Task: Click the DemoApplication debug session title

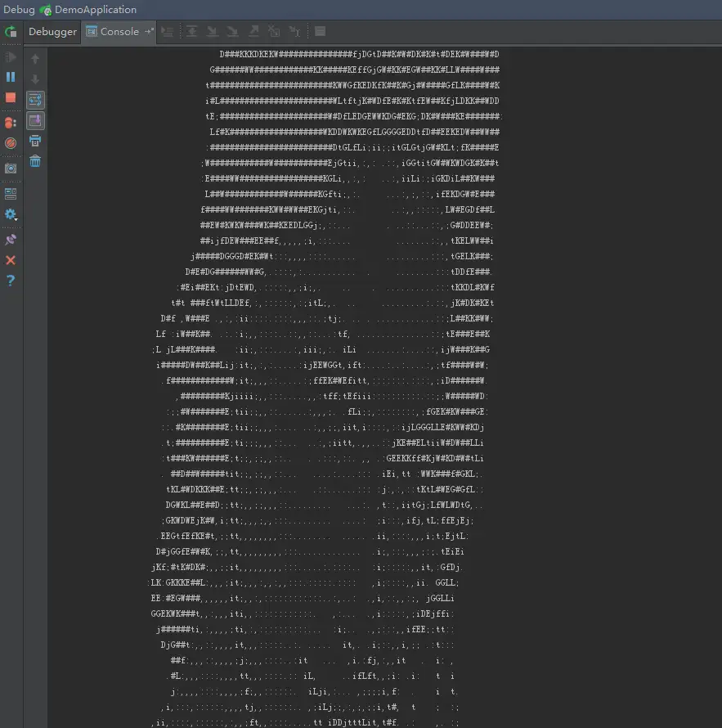Action: (95, 10)
